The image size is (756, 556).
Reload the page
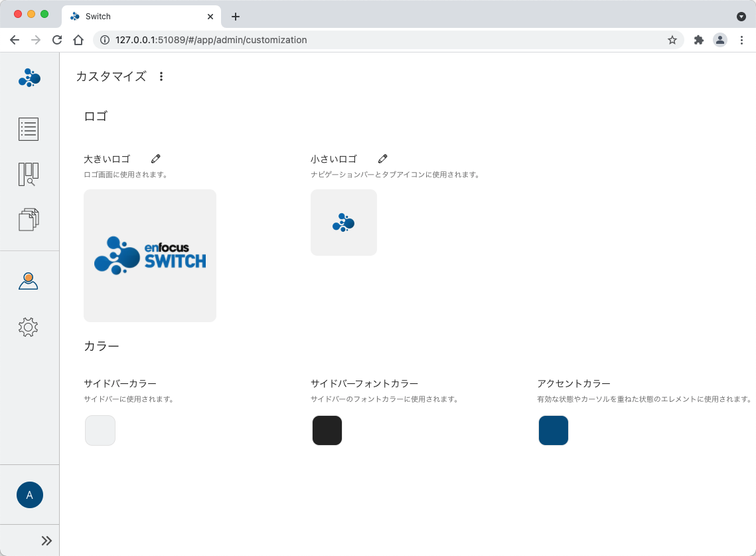(57, 40)
